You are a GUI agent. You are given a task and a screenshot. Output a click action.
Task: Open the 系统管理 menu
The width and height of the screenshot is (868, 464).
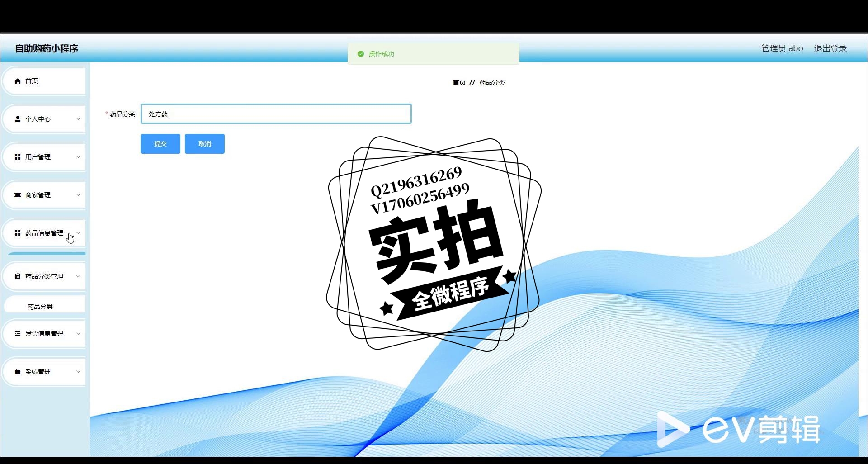[x=44, y=372]
